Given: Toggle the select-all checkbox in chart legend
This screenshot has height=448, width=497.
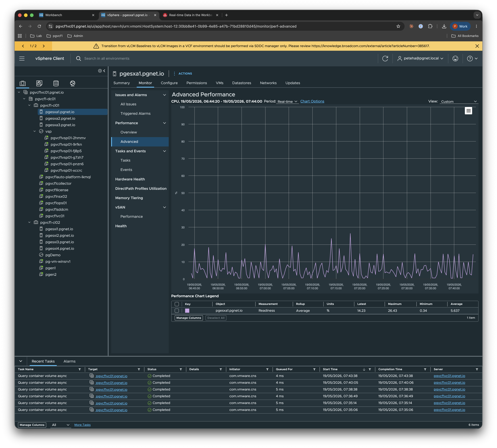Looking at the screenshot, I should pyautogui.click(x=177, y=304).
